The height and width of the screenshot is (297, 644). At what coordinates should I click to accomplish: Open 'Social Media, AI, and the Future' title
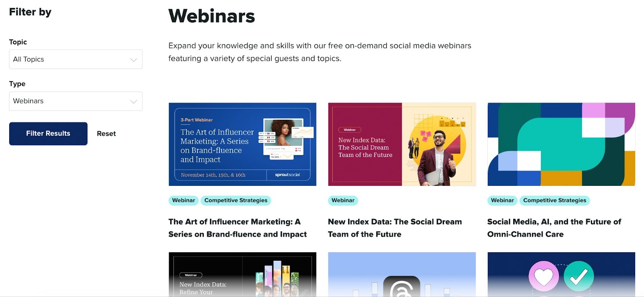[x=554, y=228]
